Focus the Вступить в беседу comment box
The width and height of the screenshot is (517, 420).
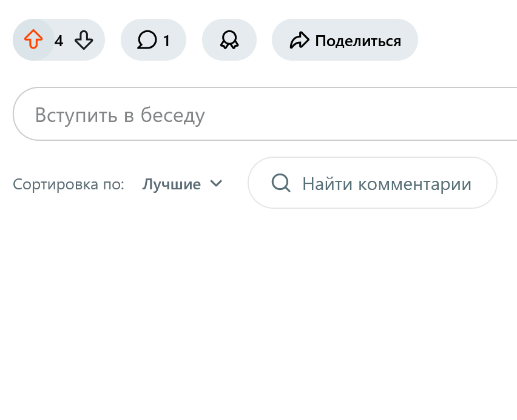coord(265,113)
